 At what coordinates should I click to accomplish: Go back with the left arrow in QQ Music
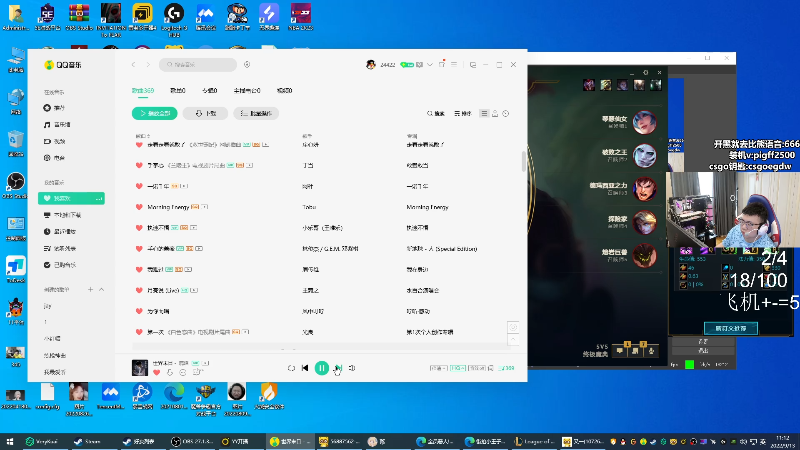134,65
